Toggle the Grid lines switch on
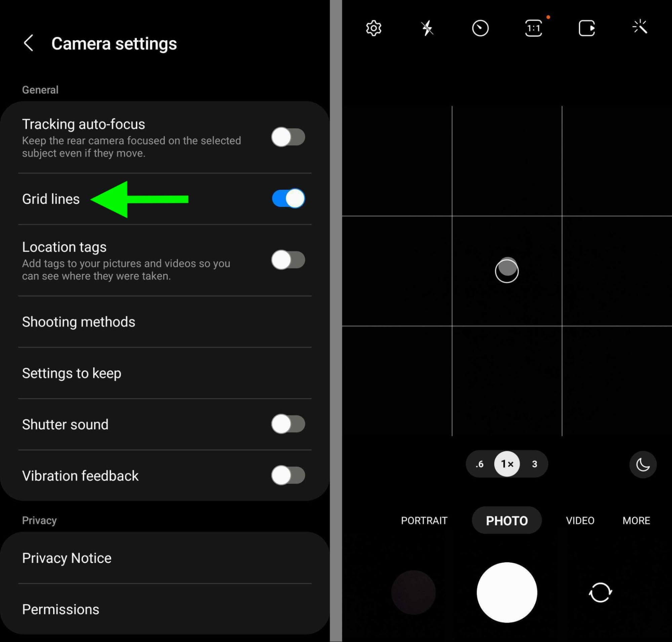Image resolution: width=672 pixels, height=642 pixels. click(x=288, y=199)
